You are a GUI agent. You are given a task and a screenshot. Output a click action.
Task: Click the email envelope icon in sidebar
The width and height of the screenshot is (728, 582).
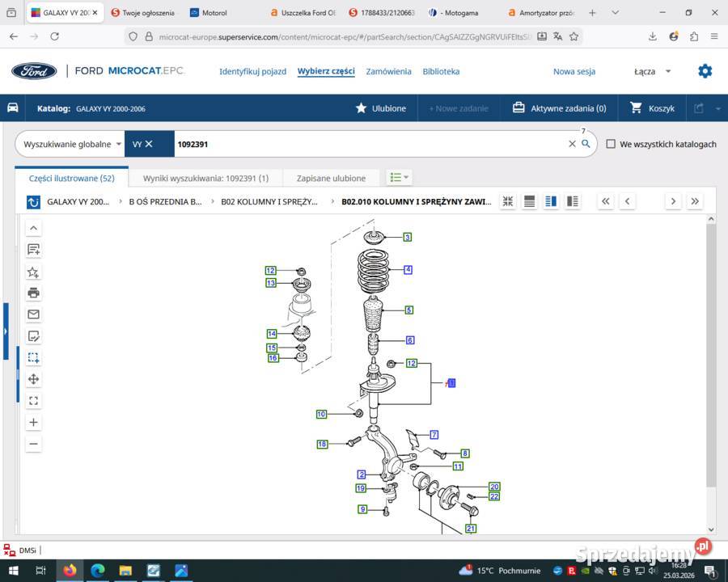tap(33, 314)
